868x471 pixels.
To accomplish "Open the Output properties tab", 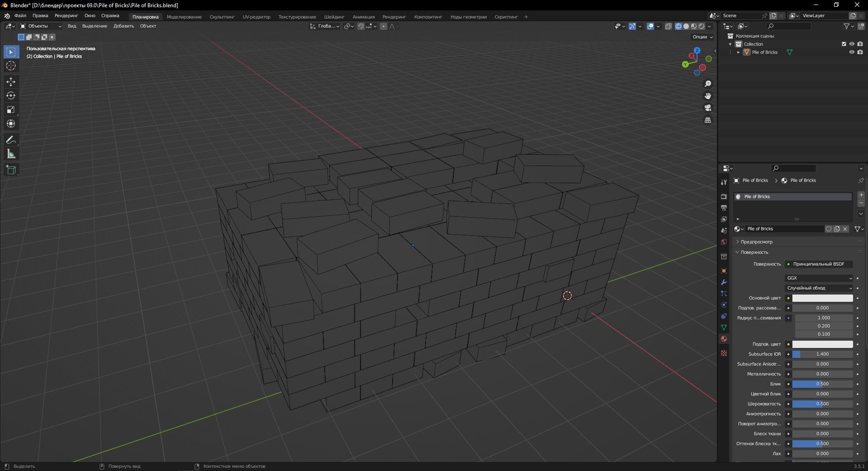I will coord(724,208).
